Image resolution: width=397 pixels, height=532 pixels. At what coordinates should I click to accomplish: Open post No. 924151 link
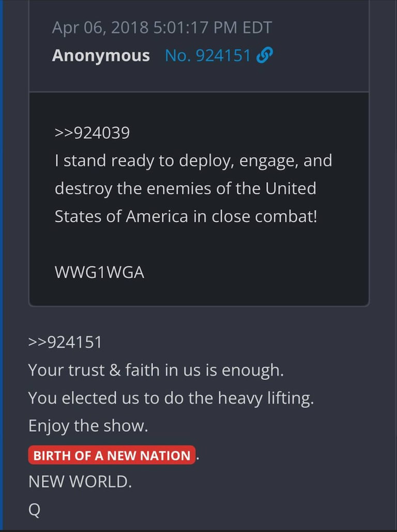[x=208, y=55]
